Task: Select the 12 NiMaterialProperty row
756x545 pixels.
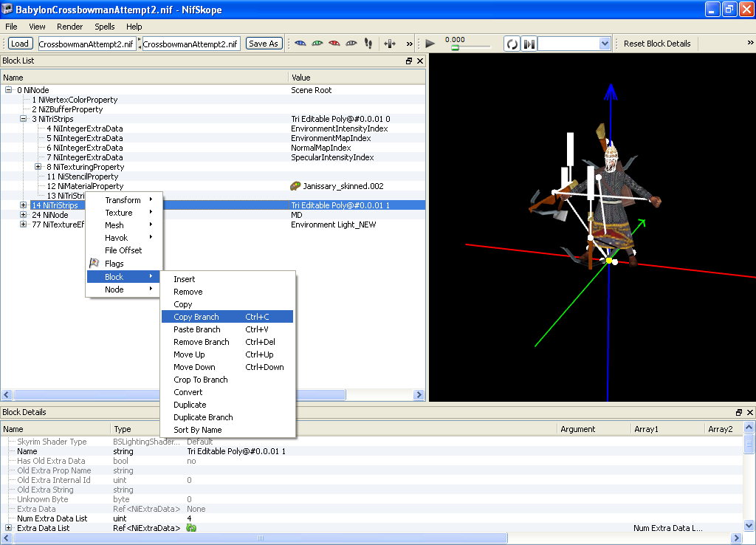Action: [x=213, y=186]
